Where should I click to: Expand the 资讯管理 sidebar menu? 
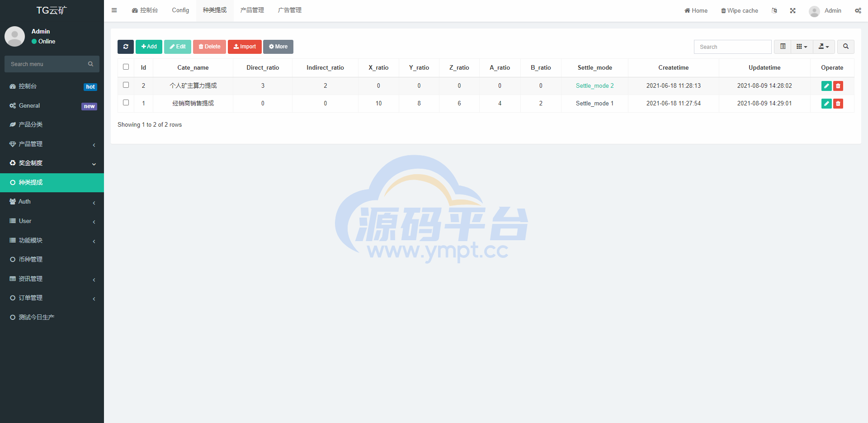click(52, 279)
